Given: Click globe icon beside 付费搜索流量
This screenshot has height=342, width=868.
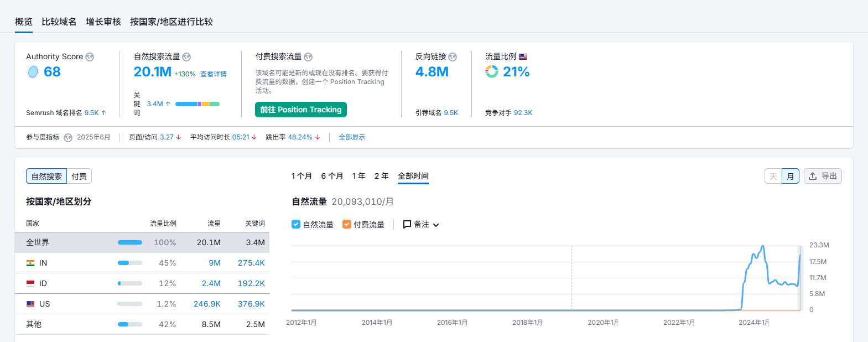Looking at the screenshot, I should [x=308, y=57].
